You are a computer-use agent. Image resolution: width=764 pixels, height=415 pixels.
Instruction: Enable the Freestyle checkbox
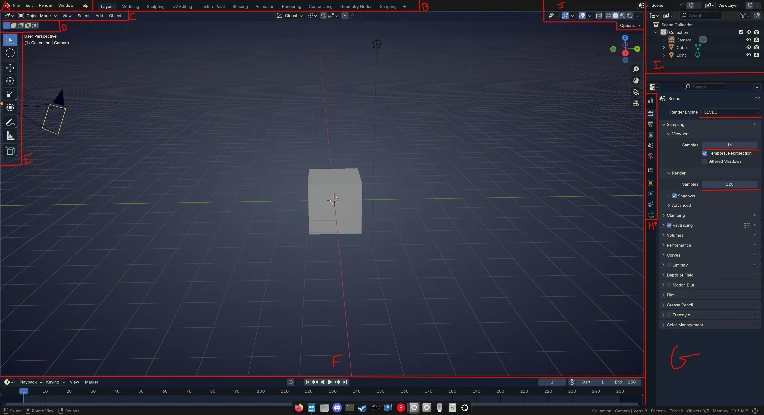click(x=669, y=314)
